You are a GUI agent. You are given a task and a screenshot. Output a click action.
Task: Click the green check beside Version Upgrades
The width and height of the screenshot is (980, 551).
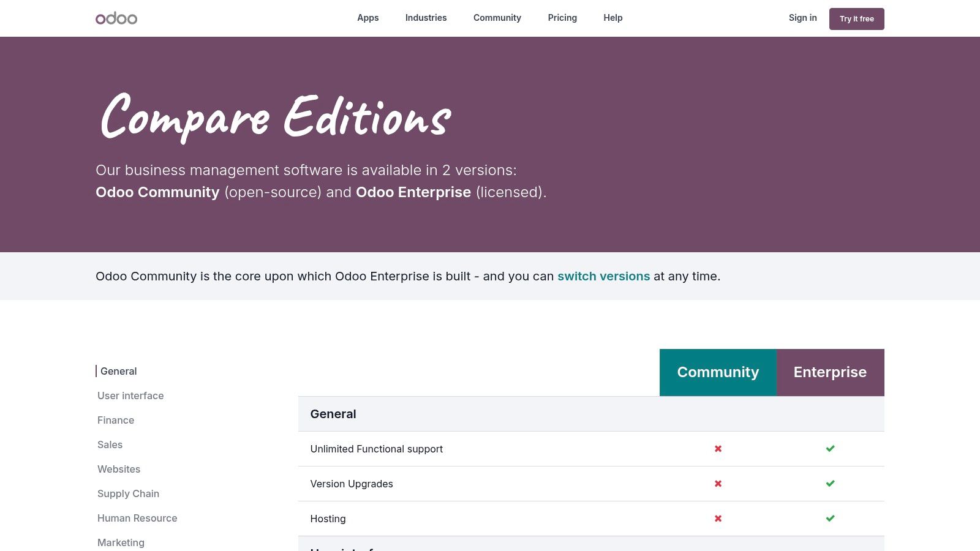point(830,483)
